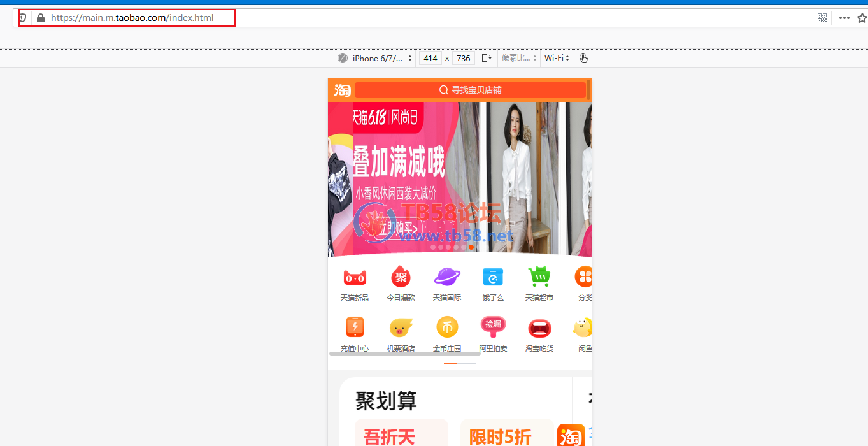The height and width of the screenshot is (446, 868).
Task: Open 饿了么 food delivery icon
Action: point(493,277)
